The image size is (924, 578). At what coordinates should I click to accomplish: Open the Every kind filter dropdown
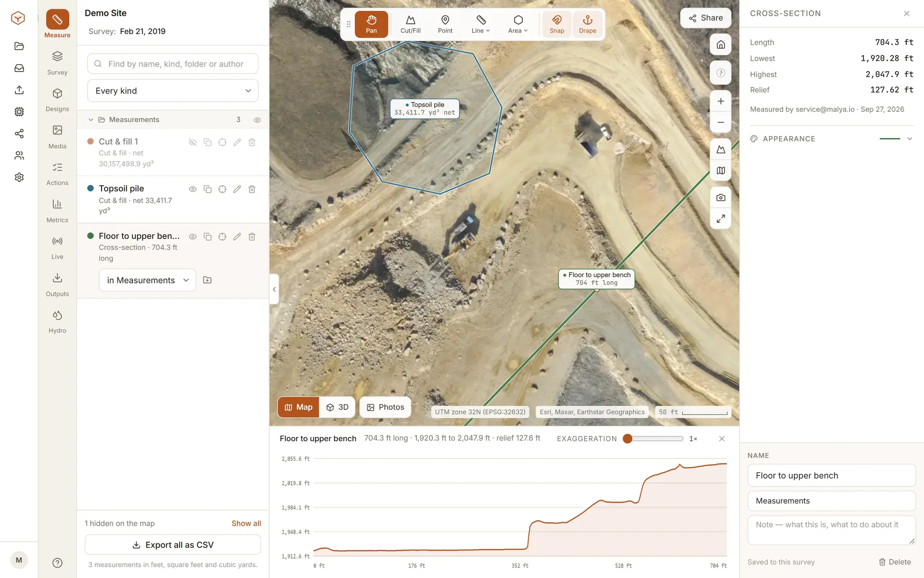[x=173, y=91]
